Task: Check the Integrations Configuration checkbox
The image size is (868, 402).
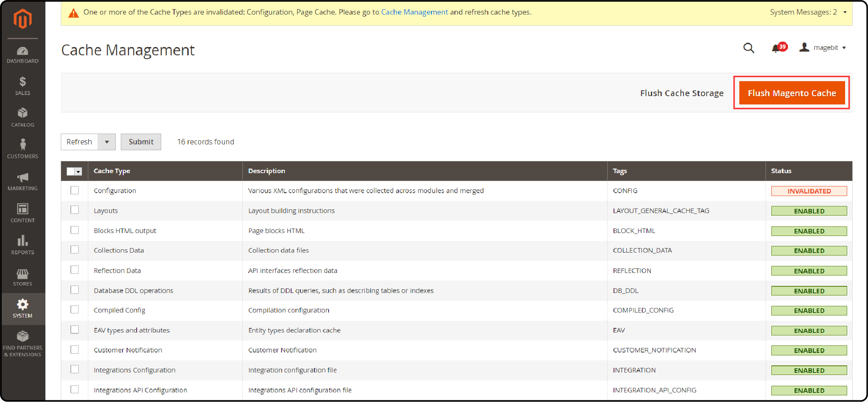Action: (75, 370)
